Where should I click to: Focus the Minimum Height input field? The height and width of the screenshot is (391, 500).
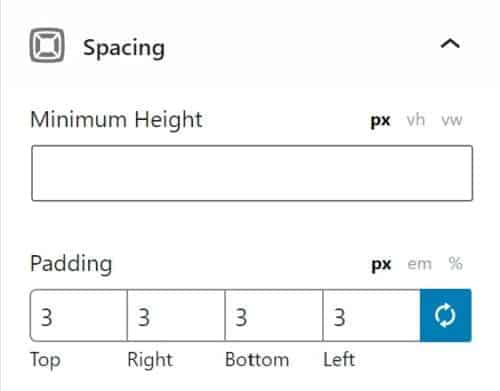coord(252,173)
